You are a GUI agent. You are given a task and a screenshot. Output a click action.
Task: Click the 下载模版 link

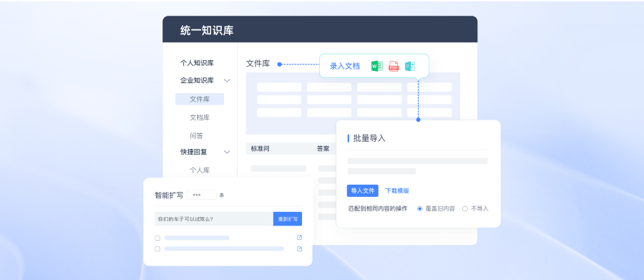tap(397, 190)
